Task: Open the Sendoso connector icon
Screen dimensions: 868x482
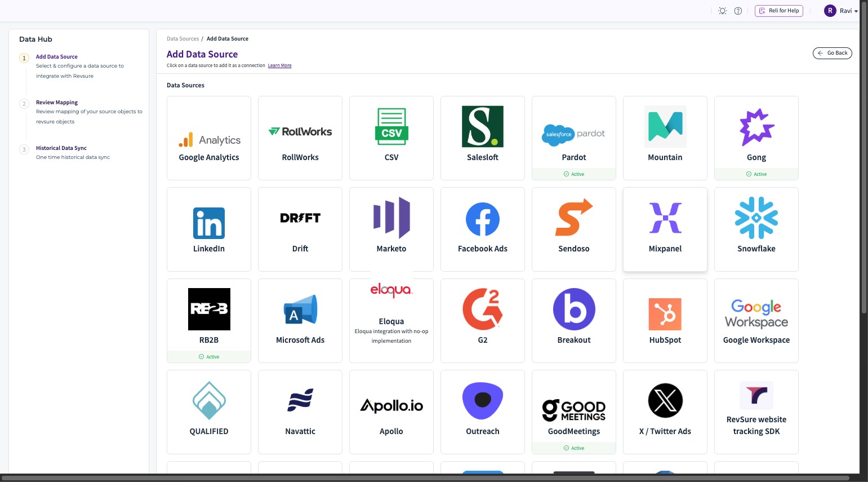Action: coord(574,217)
